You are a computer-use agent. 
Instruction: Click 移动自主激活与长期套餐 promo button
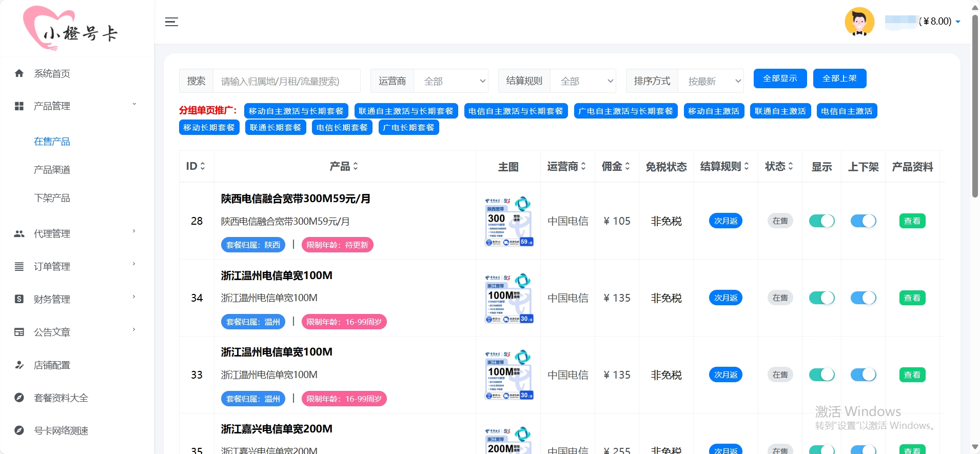tap(296, 111)
